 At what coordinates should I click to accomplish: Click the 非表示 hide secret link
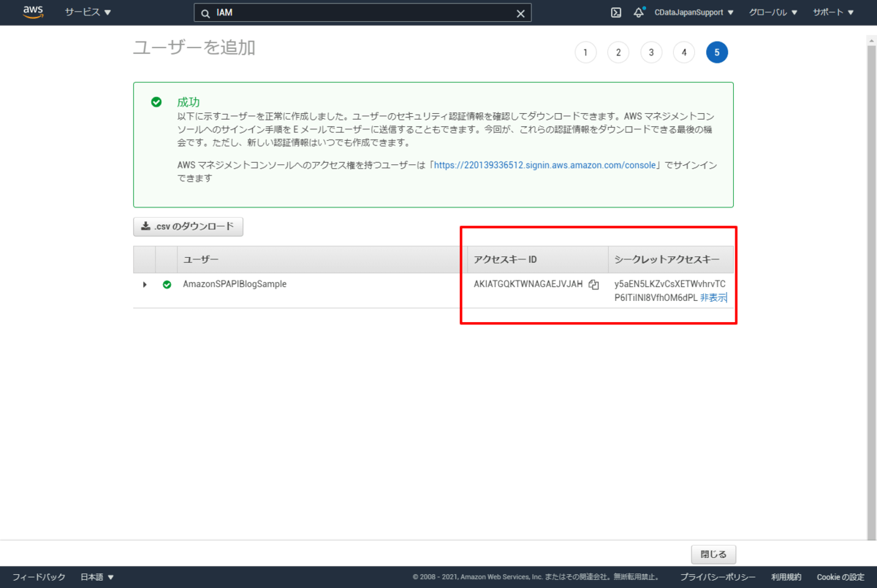[x=713, y=297]
